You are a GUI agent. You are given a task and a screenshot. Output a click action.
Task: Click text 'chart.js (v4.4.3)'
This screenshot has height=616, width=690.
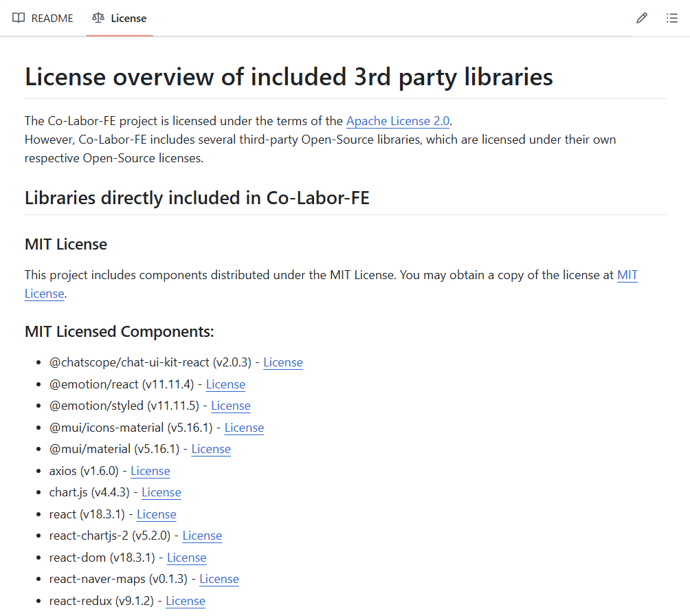tap(90, 492)
